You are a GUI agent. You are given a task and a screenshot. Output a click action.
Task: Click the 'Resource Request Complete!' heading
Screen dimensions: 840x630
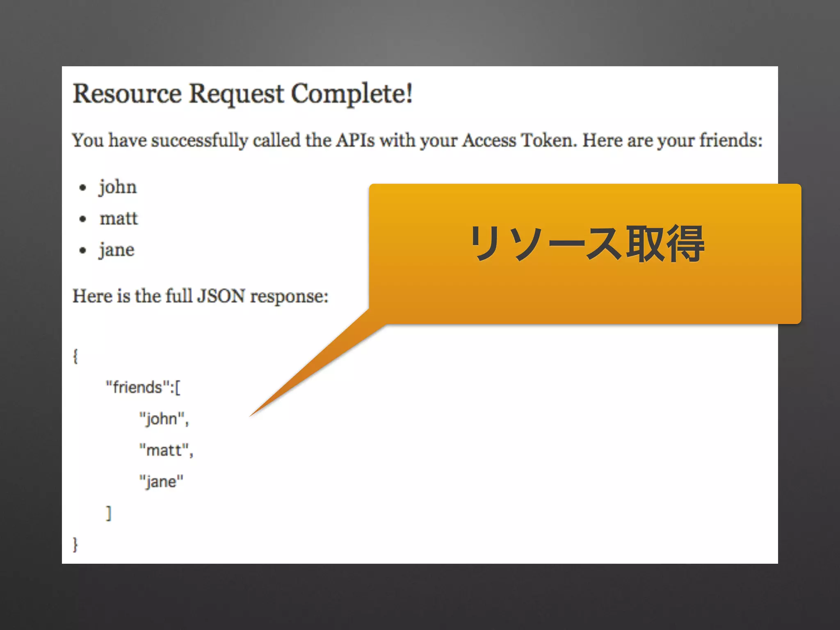(242, 94)
